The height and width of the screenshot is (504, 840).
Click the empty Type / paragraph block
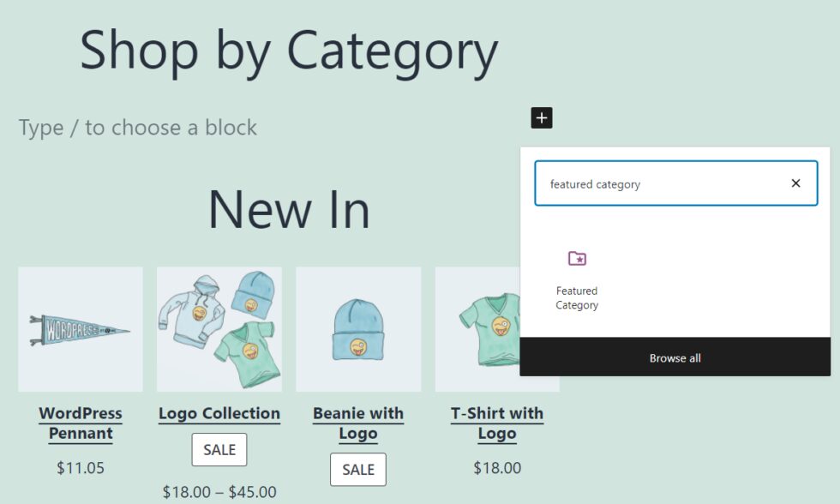[x=138, y=128]
